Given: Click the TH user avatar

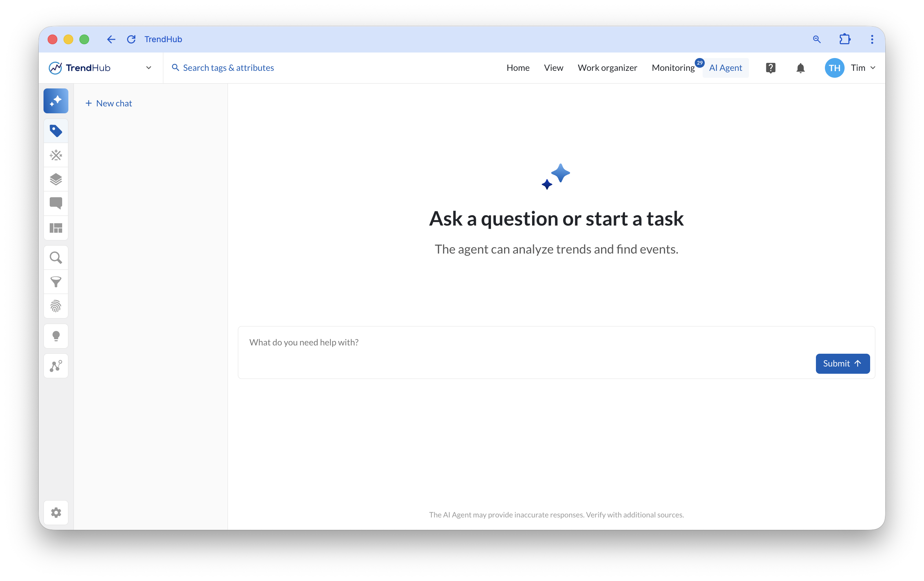Looking at the screenshot, I should [x=834, y=68].
